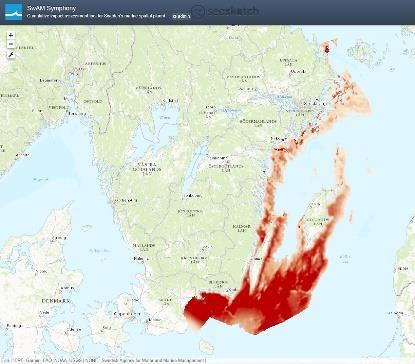Click Gotland island in the Baltic
The width and height of the screenshot is (415, 364).
click(x=316, y=217)
